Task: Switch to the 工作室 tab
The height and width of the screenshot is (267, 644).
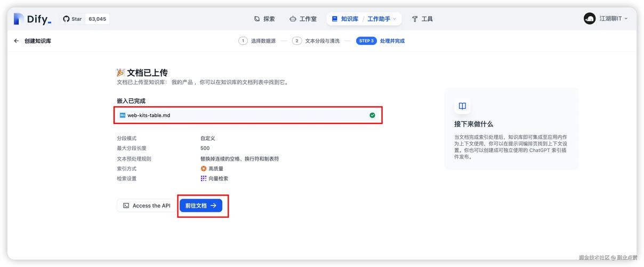Action: 303,19
